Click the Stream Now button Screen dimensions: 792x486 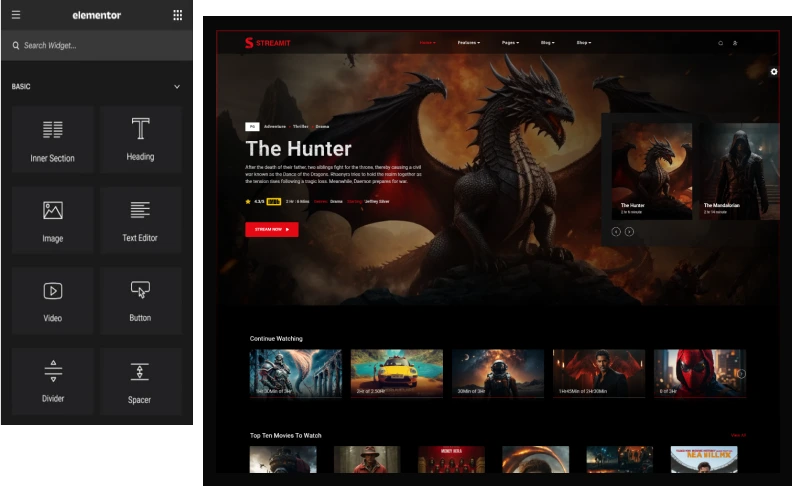(271, 229)
